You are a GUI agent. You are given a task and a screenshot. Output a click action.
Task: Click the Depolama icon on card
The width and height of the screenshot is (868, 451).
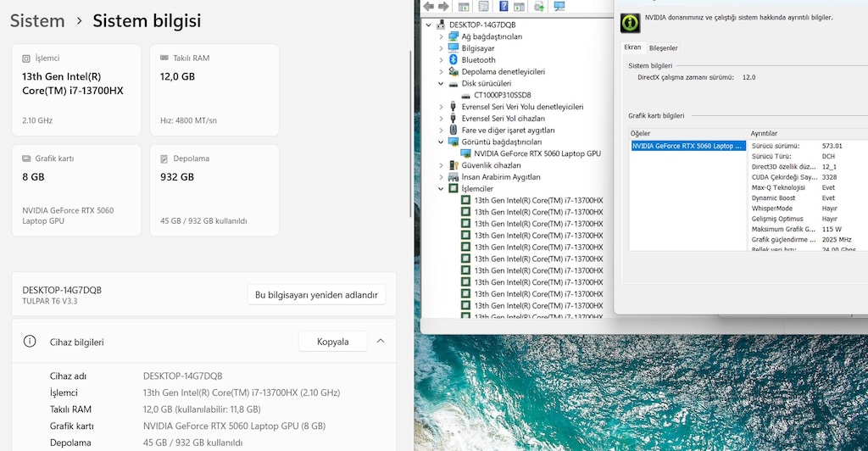tap(164, 159)
